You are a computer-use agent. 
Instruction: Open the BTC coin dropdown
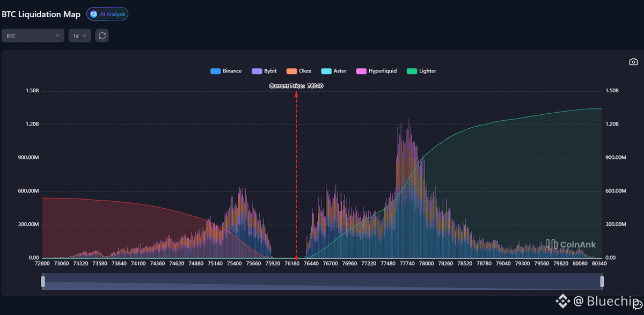pyautogui.click(x=33, y=35)
